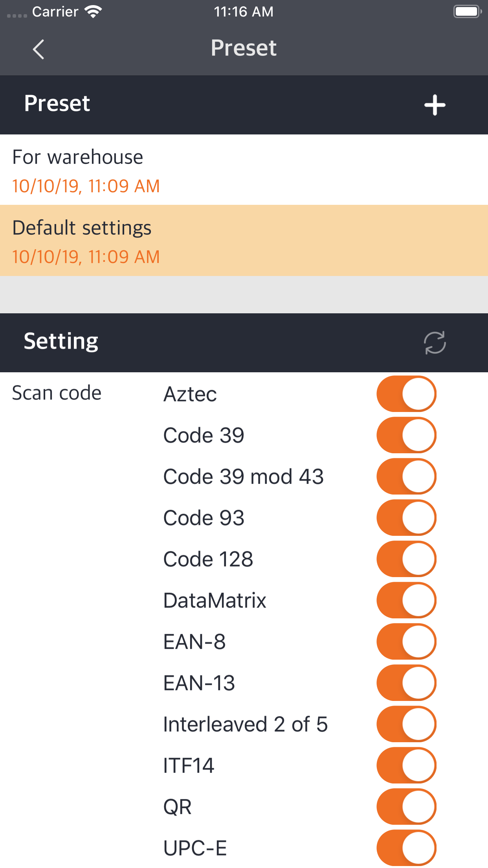Image resolution: width=488 pixels, height=868 pixels.
Task: Tap the Wi-Fi status icon
Action: pyautogui.click(x=93, y=12)
